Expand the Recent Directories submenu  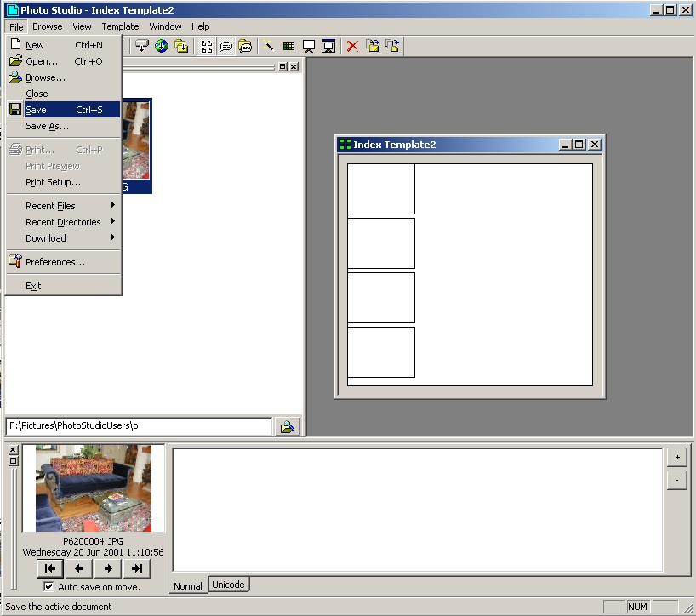pos(64,222)
